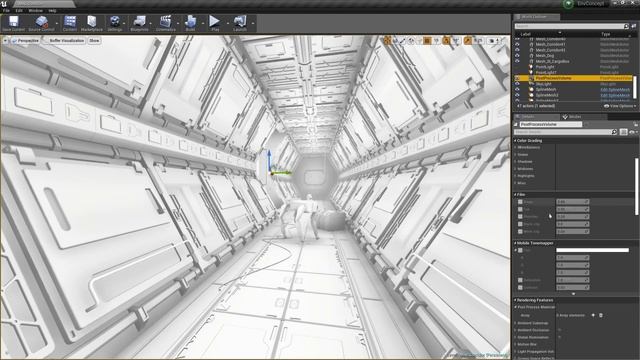Click the green icon in the title bar
This screenshot has height=360, width=640.
point(568,4)
